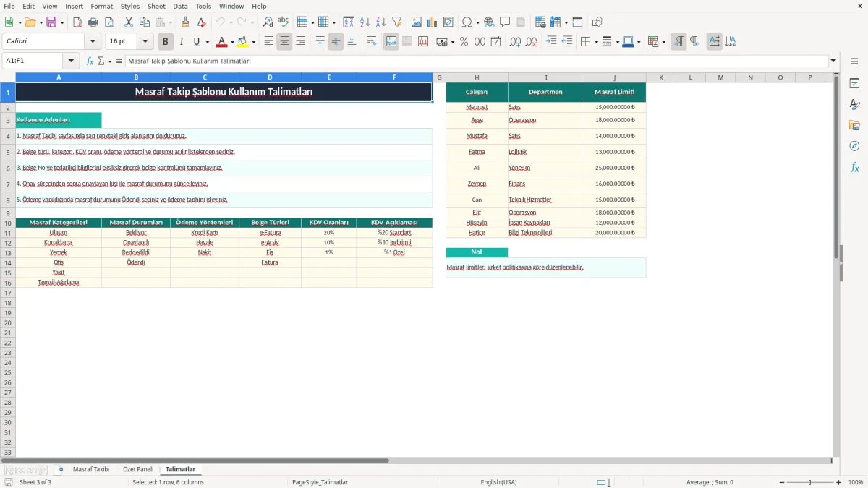This screenshot has width=868, height=488.
Task: Open the Tools menu
Action: (203, 6)
